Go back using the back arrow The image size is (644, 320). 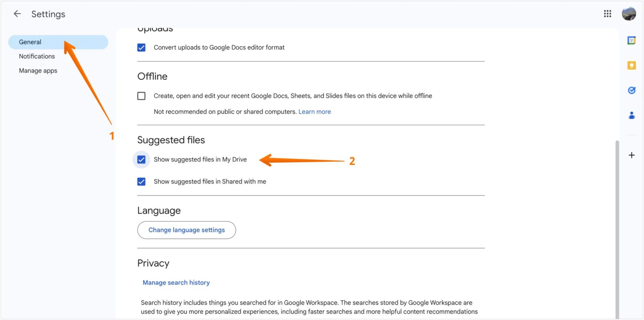pos(16,13)
